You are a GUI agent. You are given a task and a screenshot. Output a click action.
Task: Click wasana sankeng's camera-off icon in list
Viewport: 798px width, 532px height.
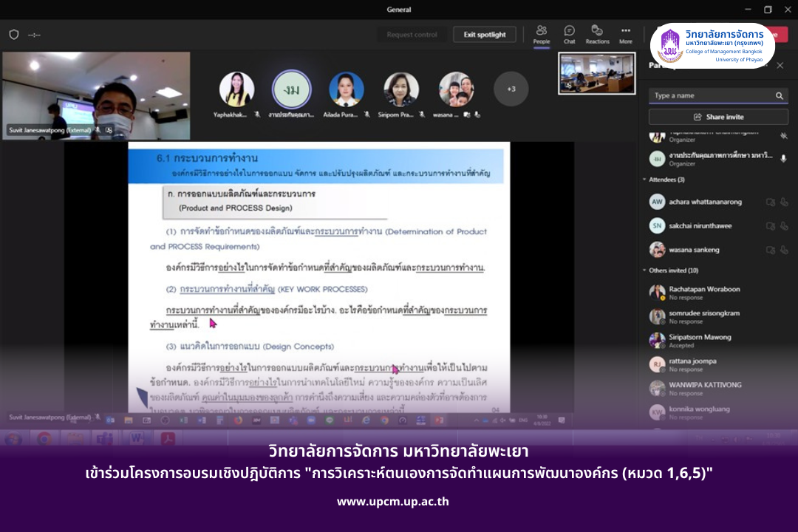click(771, 250)
